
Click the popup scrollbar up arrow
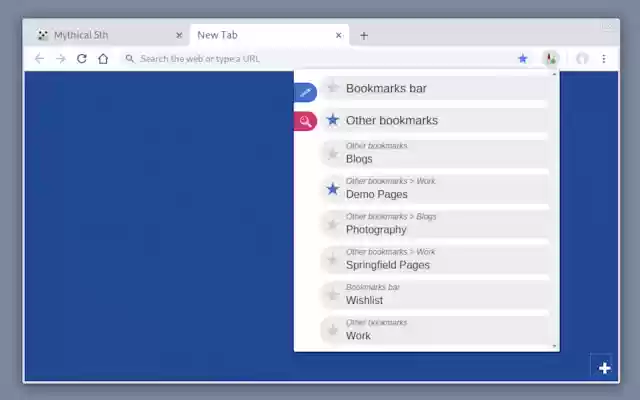[x=554, y=74]
